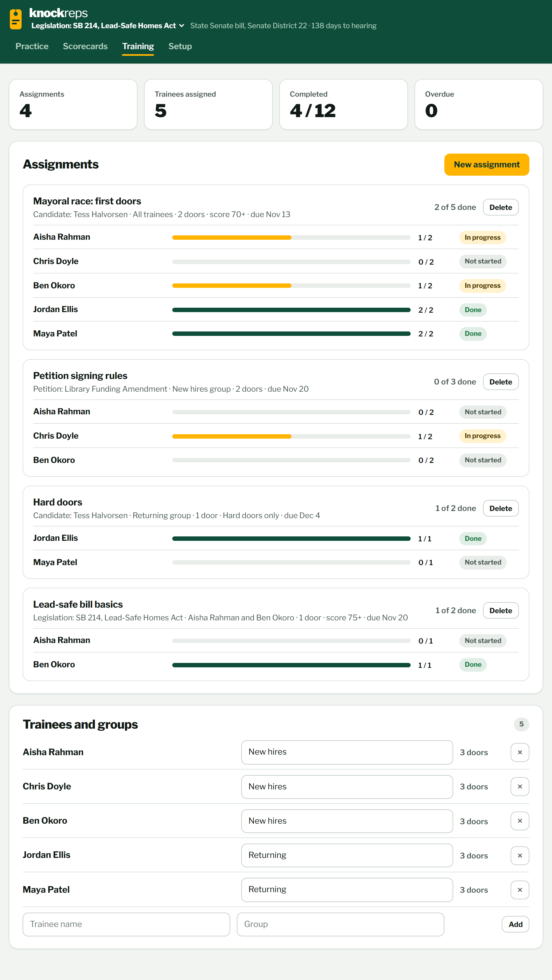Delete the Hard doors assignment
The width and height of the screenshot is (552, 980).
501,508
